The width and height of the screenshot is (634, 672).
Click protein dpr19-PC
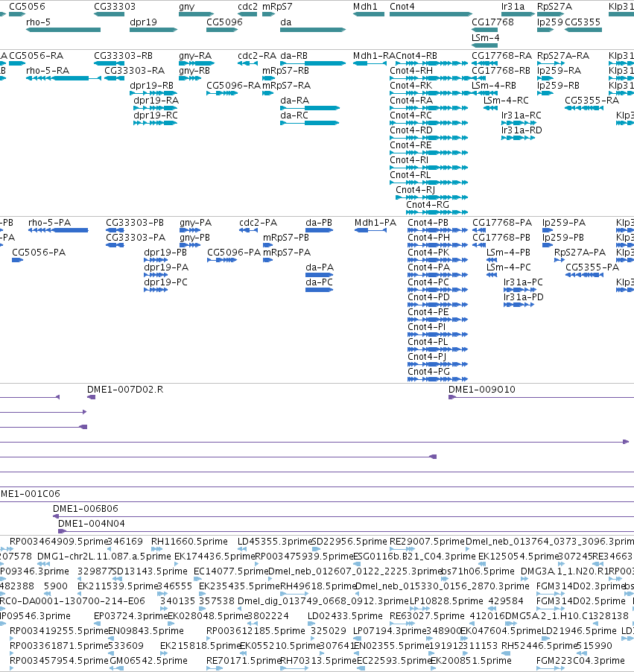[165, 282]
